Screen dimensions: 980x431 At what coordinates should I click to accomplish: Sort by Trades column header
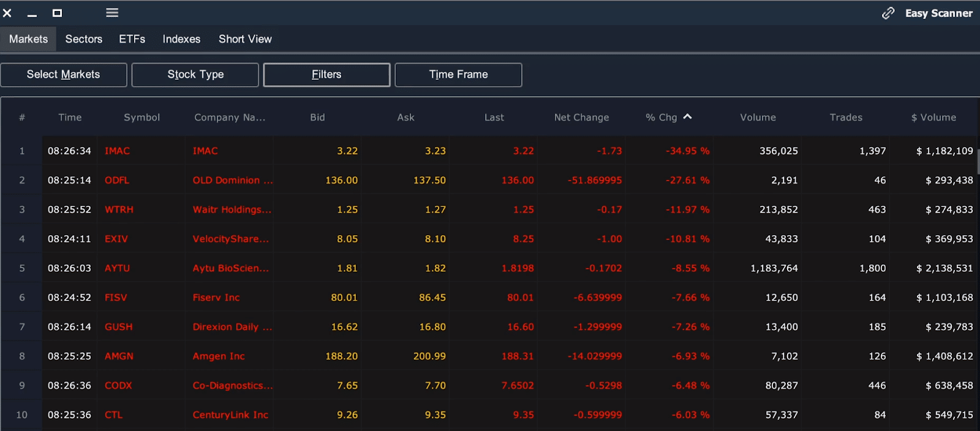[x=846, y=118]
